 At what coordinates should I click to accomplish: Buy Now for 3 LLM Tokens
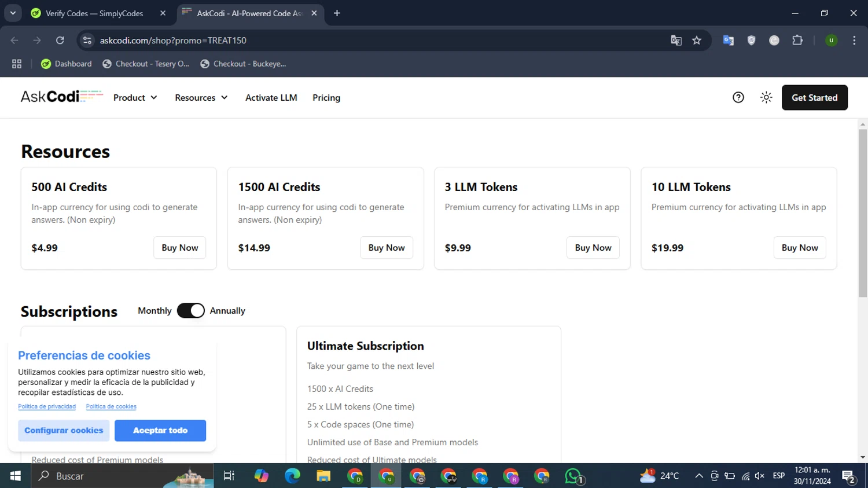click(593, 247)
